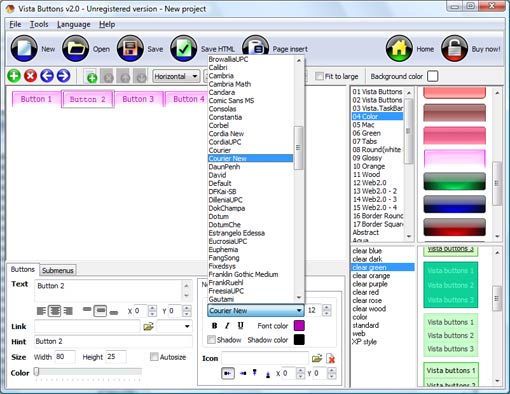The image size is (510, 394).
Task: Set vertical text alignment to bottom
Action: pos(114,312)
